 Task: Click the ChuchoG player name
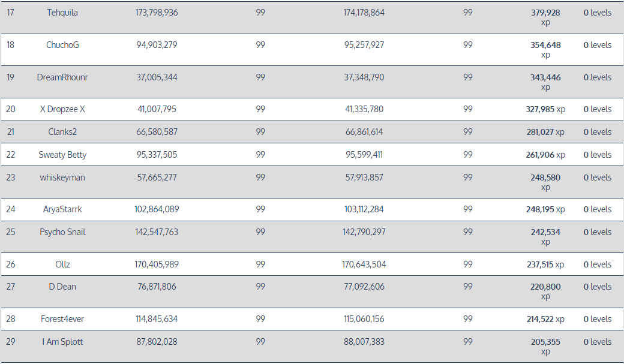point(62,45)
